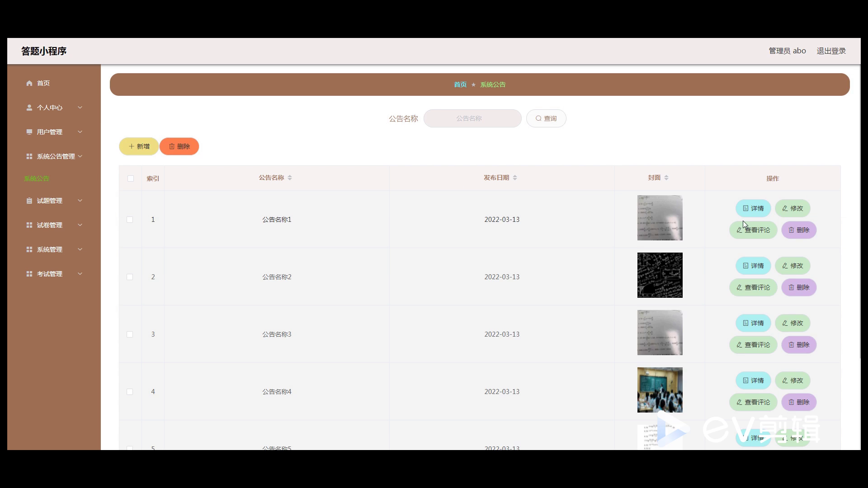This screenshot has height=488, width=868.
Task: Click the grid icon next to 系统公告管理
Action: point(29,156)
